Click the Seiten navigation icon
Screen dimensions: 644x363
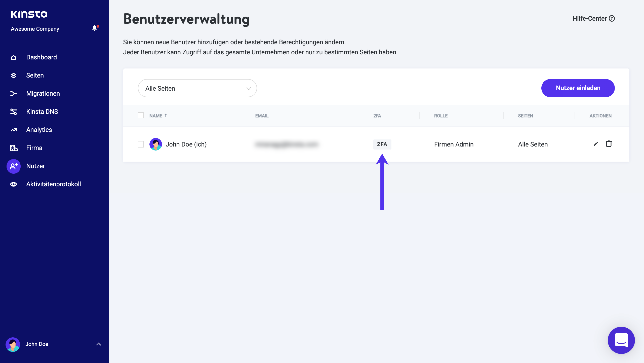(13, 75)
